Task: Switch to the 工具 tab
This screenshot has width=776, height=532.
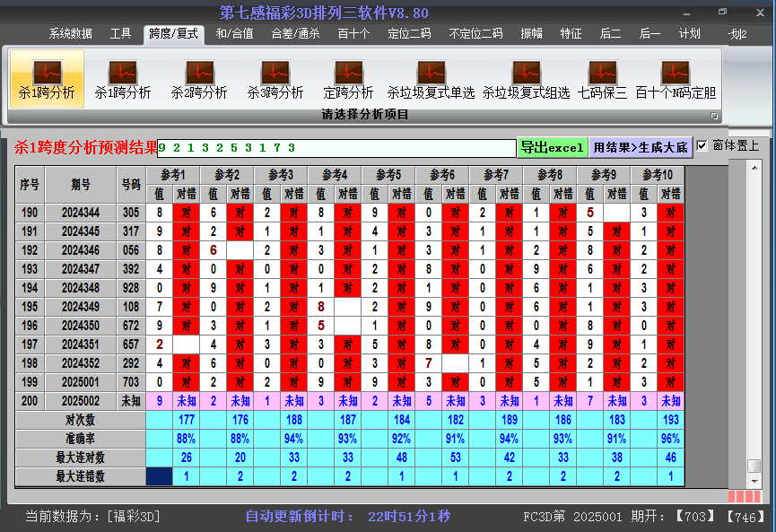Action: [x=120, y=34]
